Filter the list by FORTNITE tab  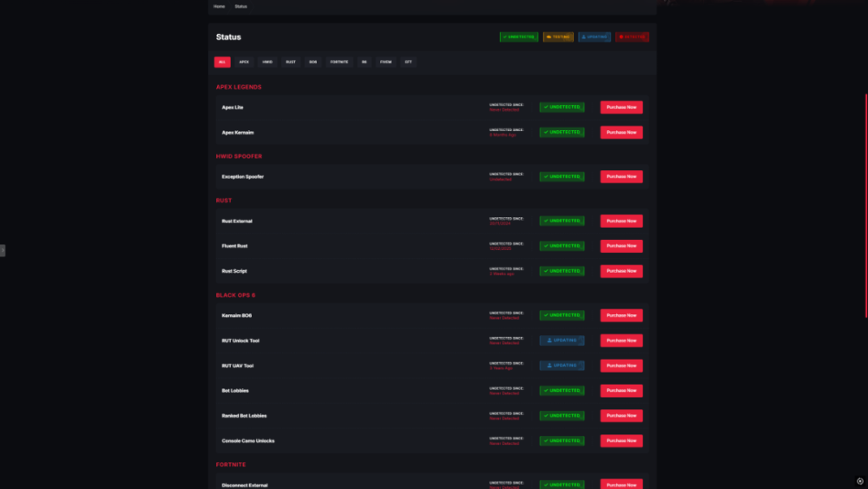(x=339, y=63)
